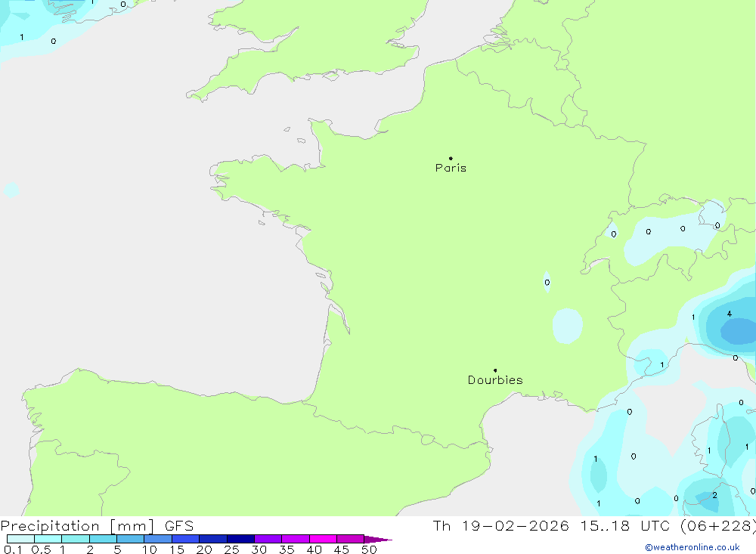Image resolution: width=756 pixels, height=554 pixels.
Task: Click the legend label 50
Action: pos(369,549)
